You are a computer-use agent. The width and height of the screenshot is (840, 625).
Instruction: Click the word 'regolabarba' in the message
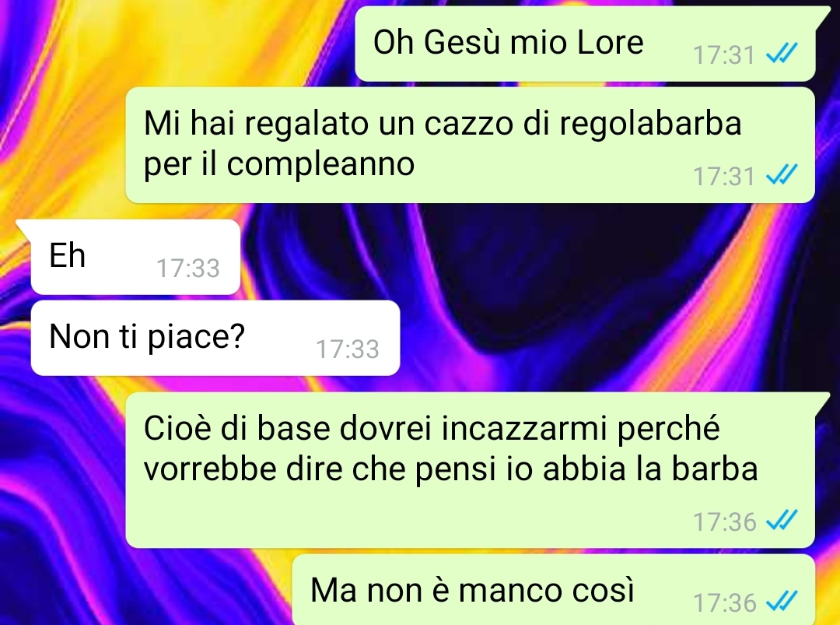(650, 125)
